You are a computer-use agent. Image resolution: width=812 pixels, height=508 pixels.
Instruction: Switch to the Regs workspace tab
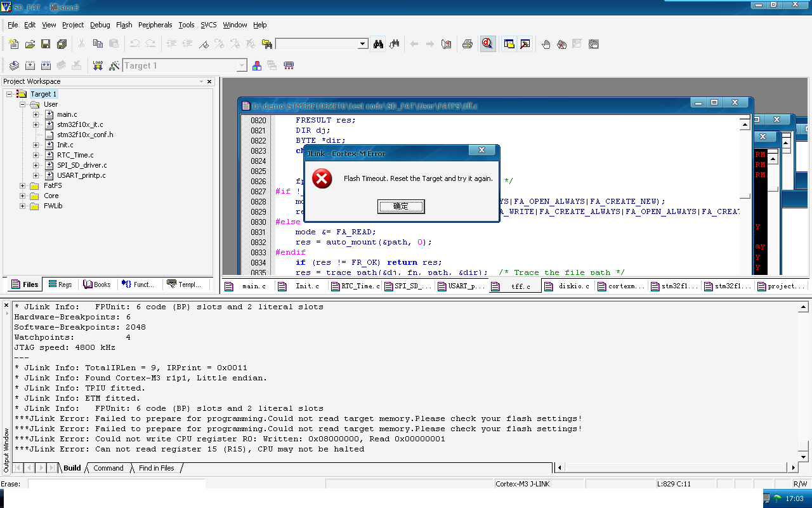coord(60,284)
